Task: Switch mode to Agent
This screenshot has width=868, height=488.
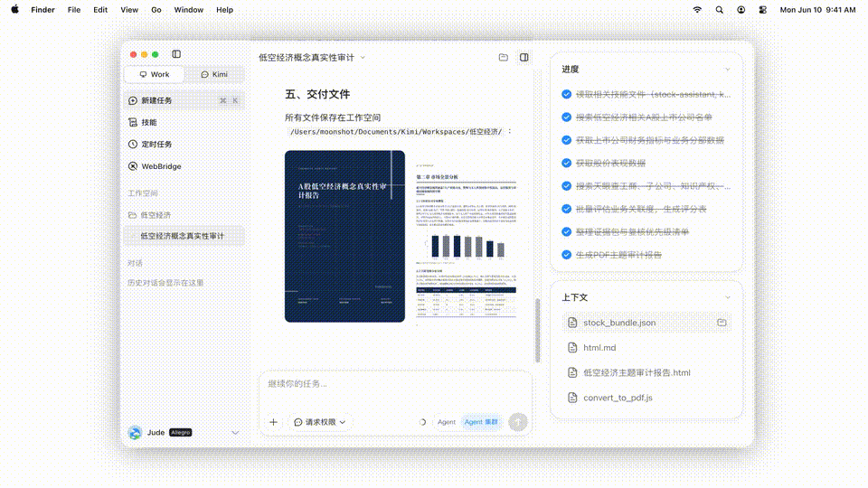Action: tap(446, 422)
